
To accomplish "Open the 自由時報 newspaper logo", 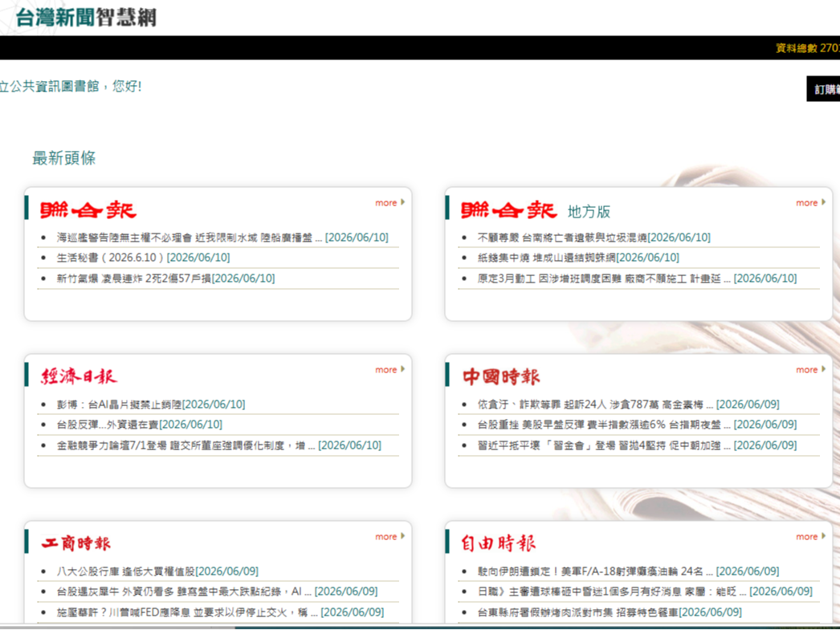I will coord(498,543).
